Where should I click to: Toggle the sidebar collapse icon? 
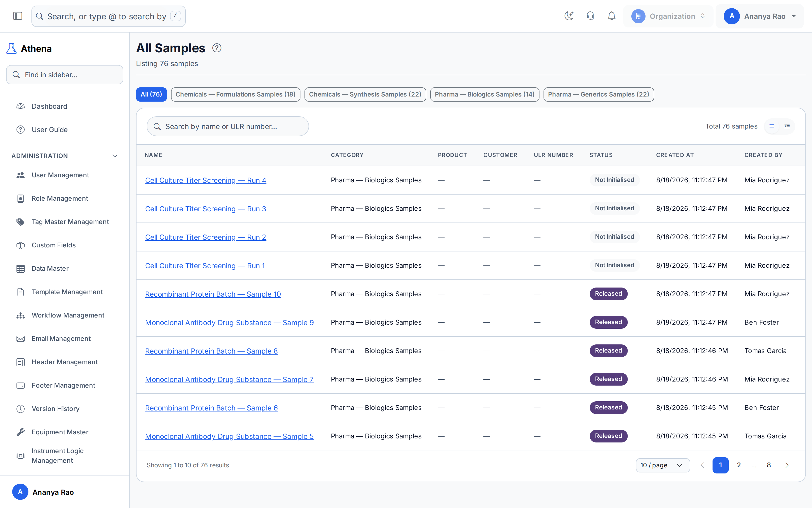(18, 16)
